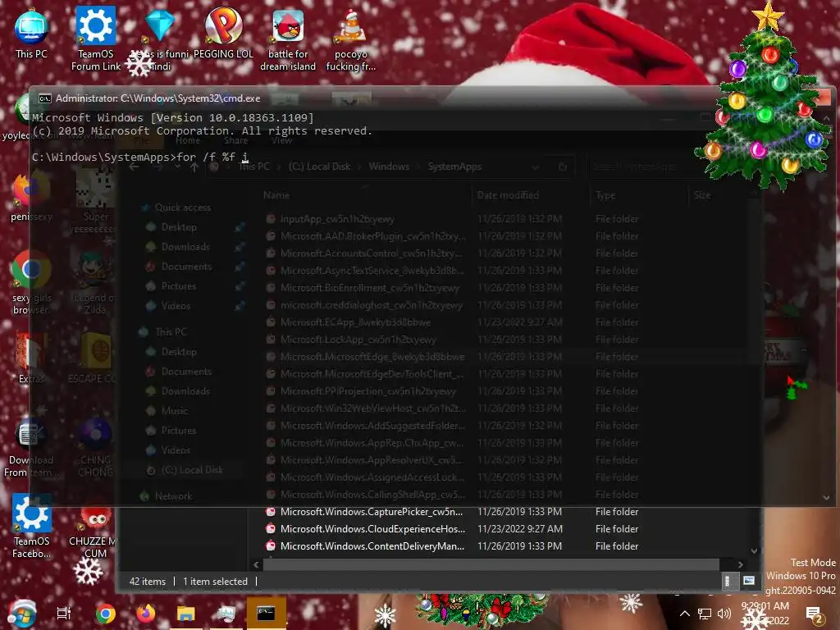Select the battle for dream island icon
The width and height of the screenshot is (840, 630).
coord(288,39)
